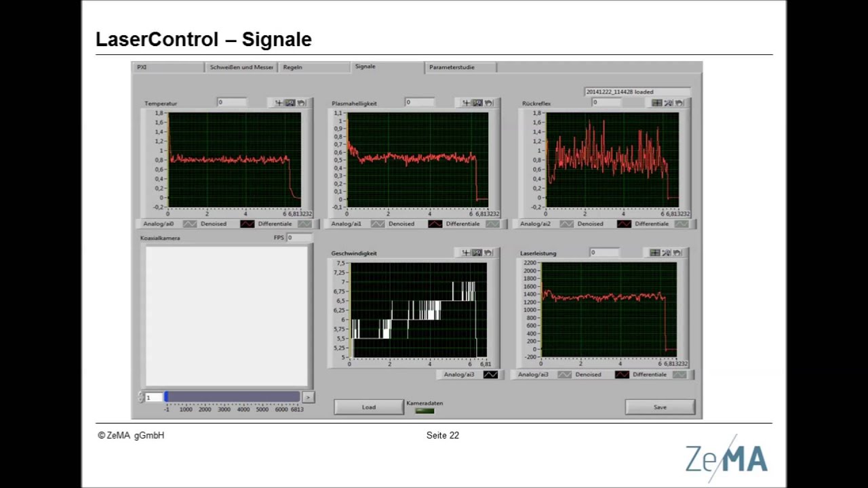Open Denoised plot icon under Plasmahelligkeit graph

coord(435,224)
